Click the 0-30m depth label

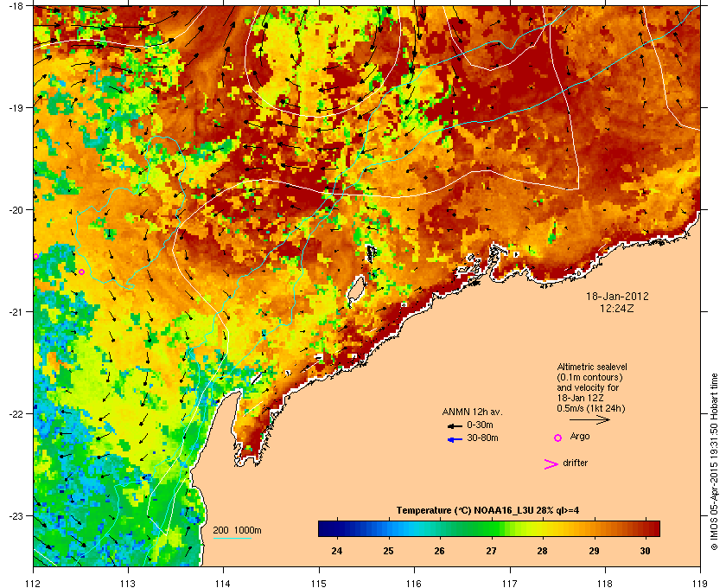click(x=480, y=425)
